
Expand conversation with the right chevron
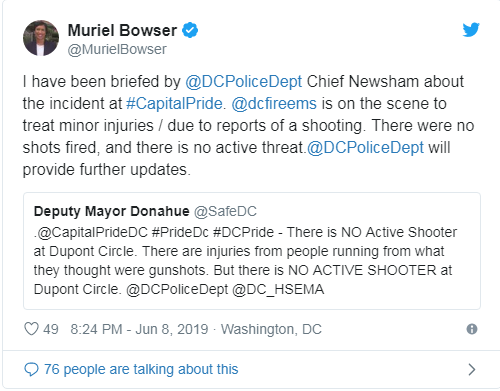[x=471, y=369]
